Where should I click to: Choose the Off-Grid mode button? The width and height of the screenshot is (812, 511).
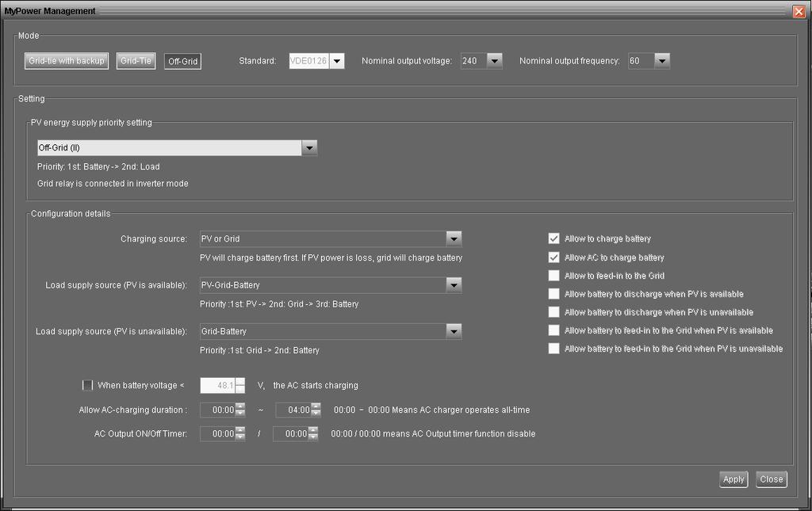[182, 61]
